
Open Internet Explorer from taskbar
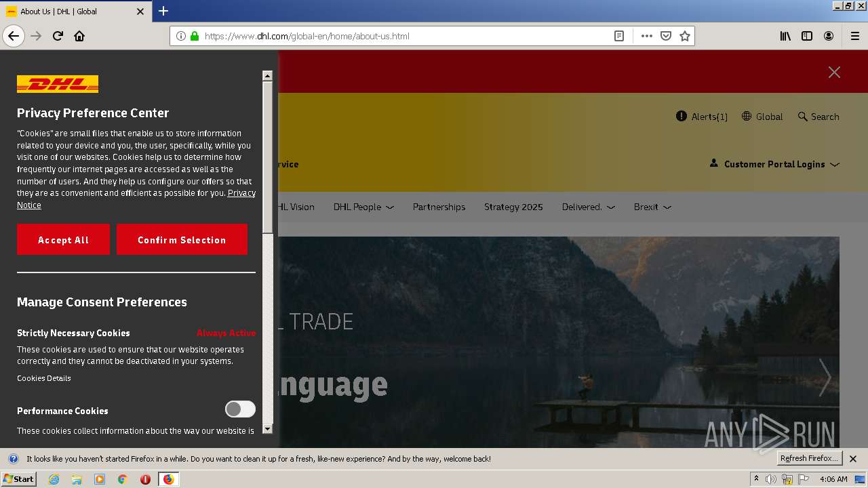pyautogui.click(x=54, y=479)
